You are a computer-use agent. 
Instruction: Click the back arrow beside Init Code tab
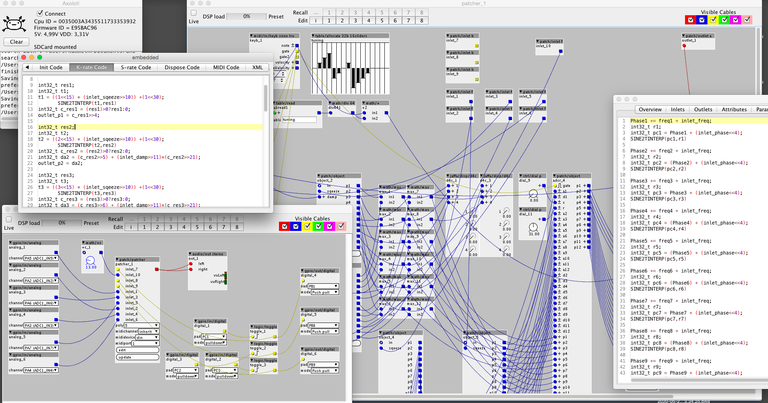(x=27, y=67)
